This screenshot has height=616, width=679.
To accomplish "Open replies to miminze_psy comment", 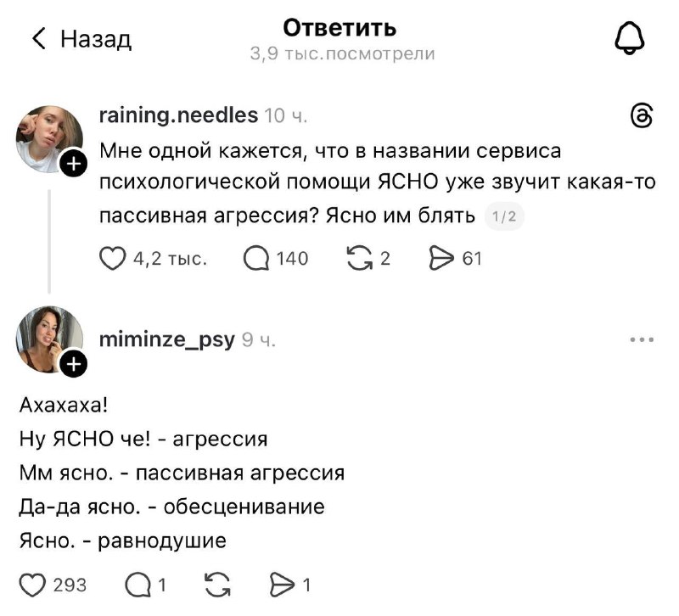I will [x=138, y=585].
